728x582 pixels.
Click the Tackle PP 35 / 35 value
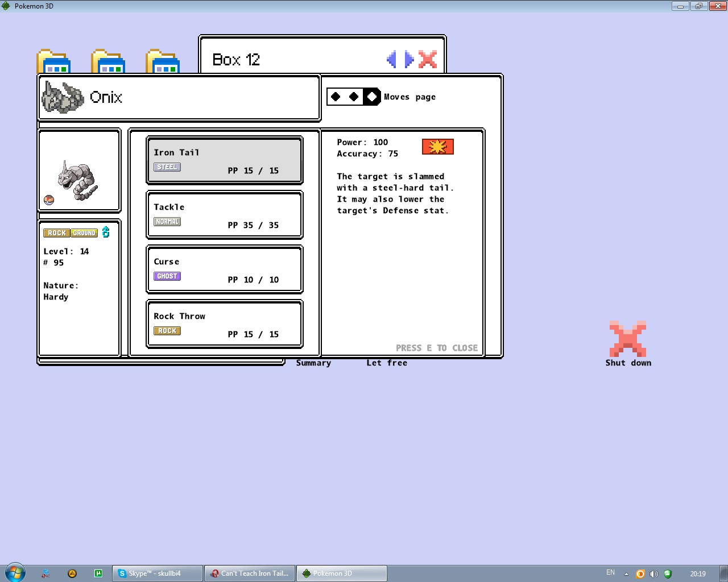pos(253,225)
